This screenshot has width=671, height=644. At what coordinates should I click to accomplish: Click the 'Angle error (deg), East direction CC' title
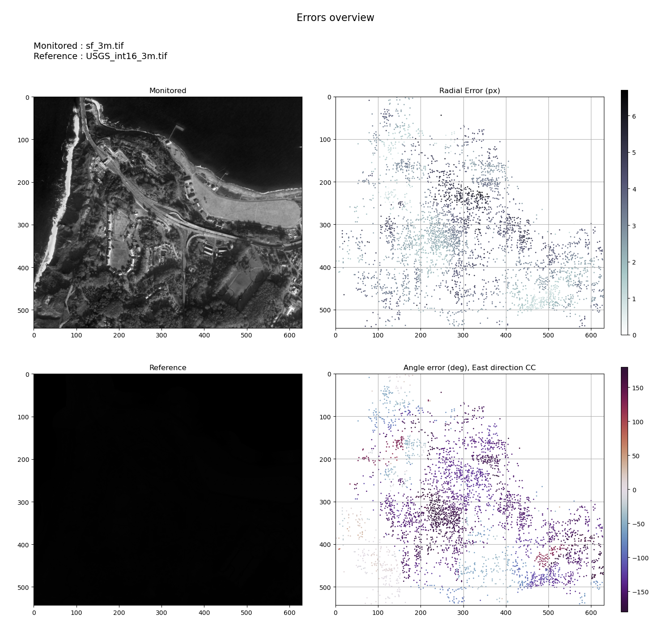click(x=469, y=368)
